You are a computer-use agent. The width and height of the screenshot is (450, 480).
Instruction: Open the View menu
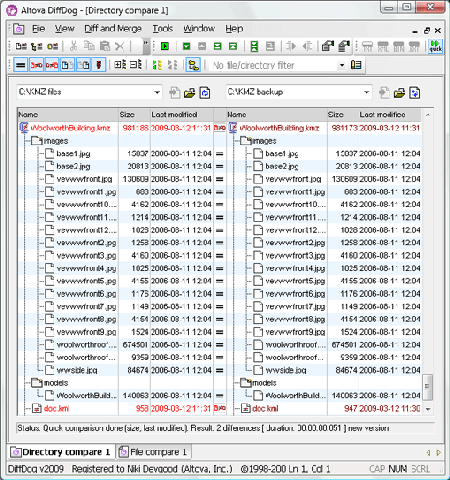(64, 29)
